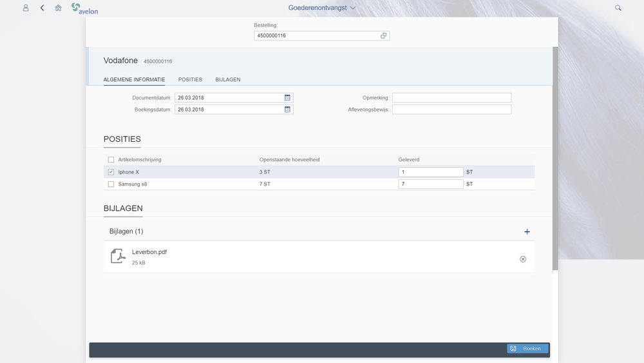Click the Vodafone order title
The image size is (644, 363).
[121, 61]
